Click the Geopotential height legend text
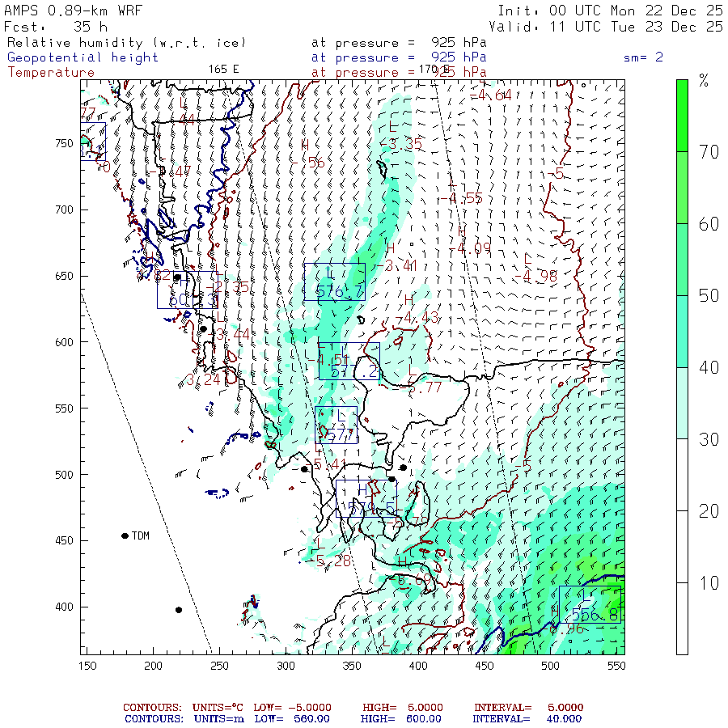 [x=83, y=57]
